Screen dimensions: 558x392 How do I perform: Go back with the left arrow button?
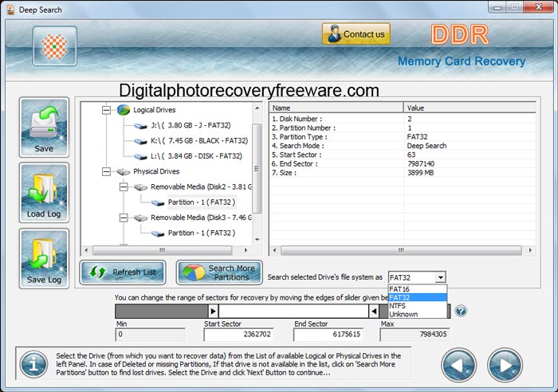[x=458, y=365]
